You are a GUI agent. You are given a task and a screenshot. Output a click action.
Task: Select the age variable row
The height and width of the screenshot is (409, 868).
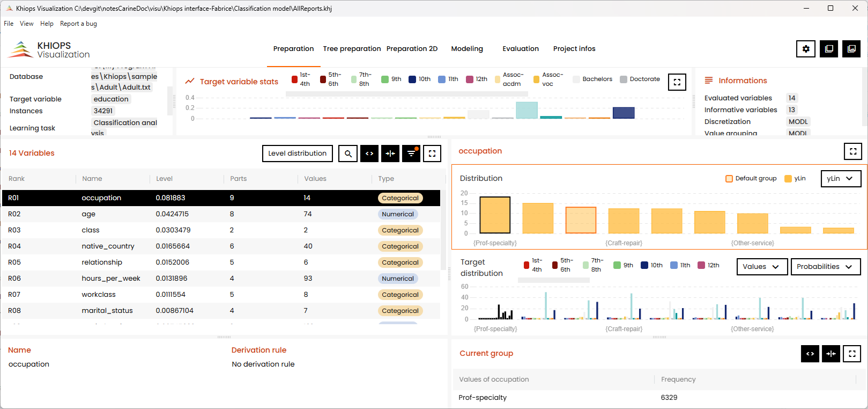[x=221, y=214]
